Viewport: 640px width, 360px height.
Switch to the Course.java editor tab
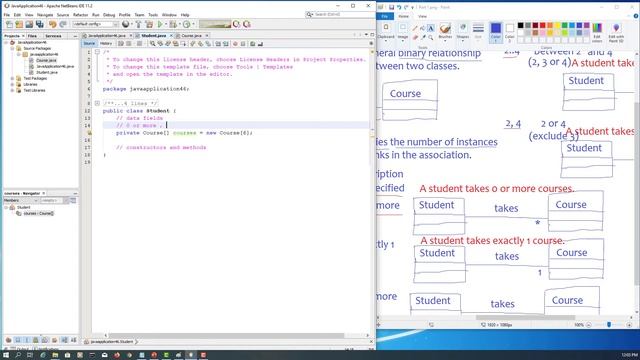191,36
